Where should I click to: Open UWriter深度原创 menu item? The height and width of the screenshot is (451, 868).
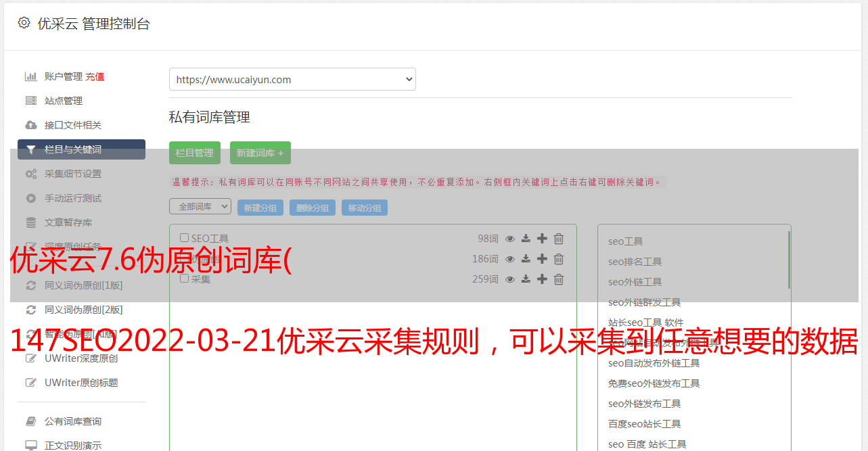click(x=81, y=358)
